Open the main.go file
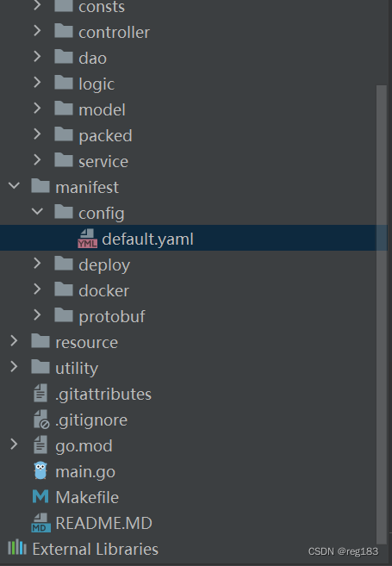Screen dimensions: 392x566 pos(85,472)
